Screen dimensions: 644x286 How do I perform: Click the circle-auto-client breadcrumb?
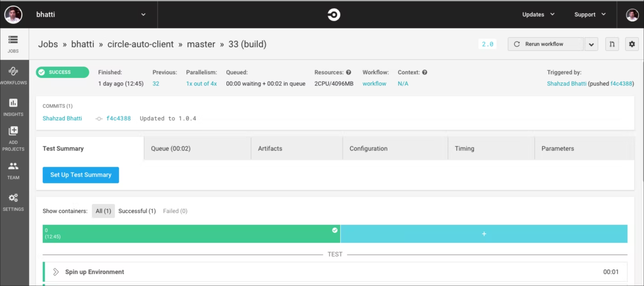(140, 44)
